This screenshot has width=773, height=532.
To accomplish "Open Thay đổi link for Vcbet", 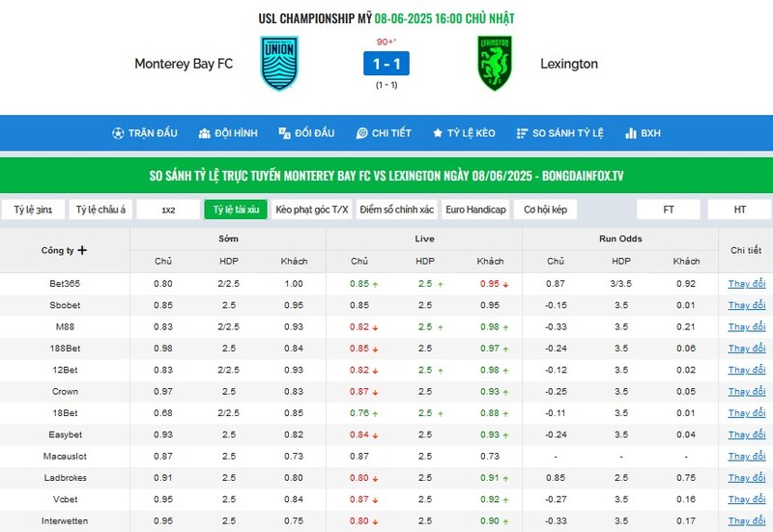I will pos(746,499).
